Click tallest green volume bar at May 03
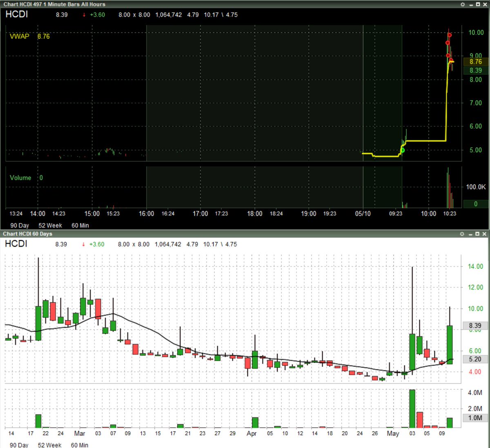Screen dimensions: 490x448 412,409
